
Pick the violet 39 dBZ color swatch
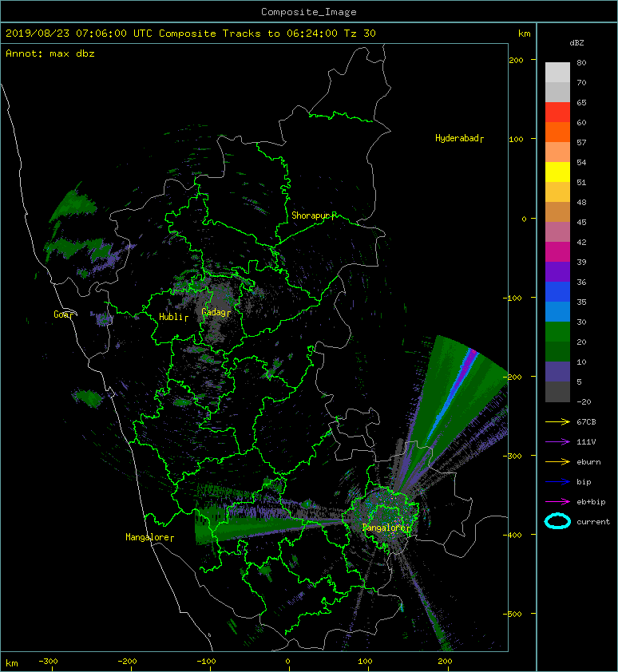pyautogui.click(x=557, y=271)
